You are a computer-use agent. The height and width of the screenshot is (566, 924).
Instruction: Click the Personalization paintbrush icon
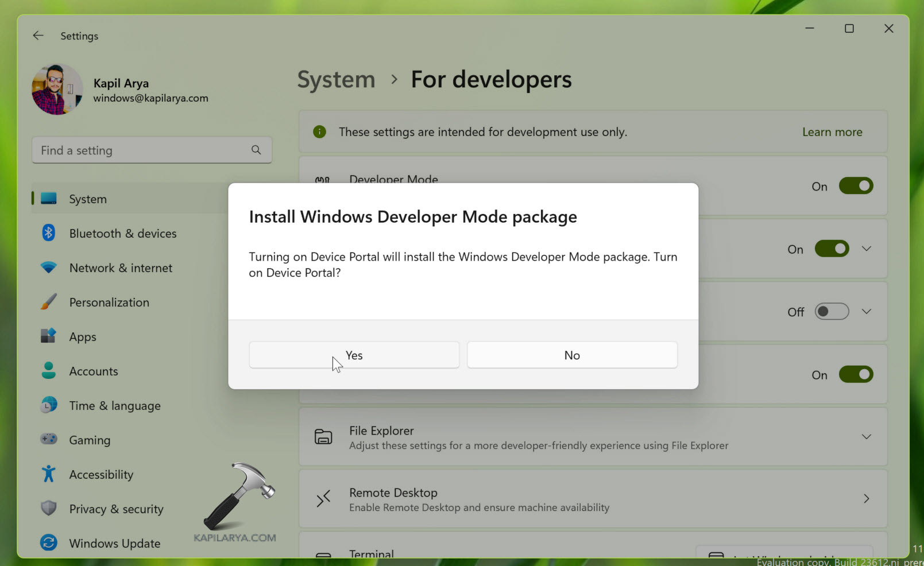click(49, 301)
